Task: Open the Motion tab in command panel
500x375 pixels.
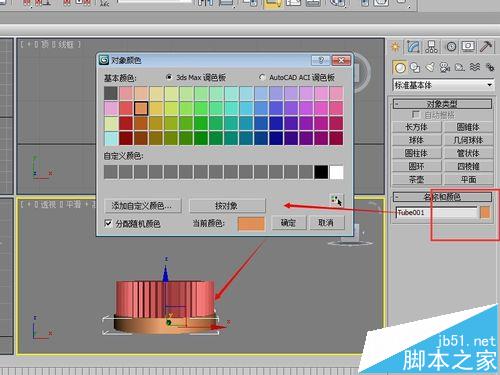Action: (451, 47)
